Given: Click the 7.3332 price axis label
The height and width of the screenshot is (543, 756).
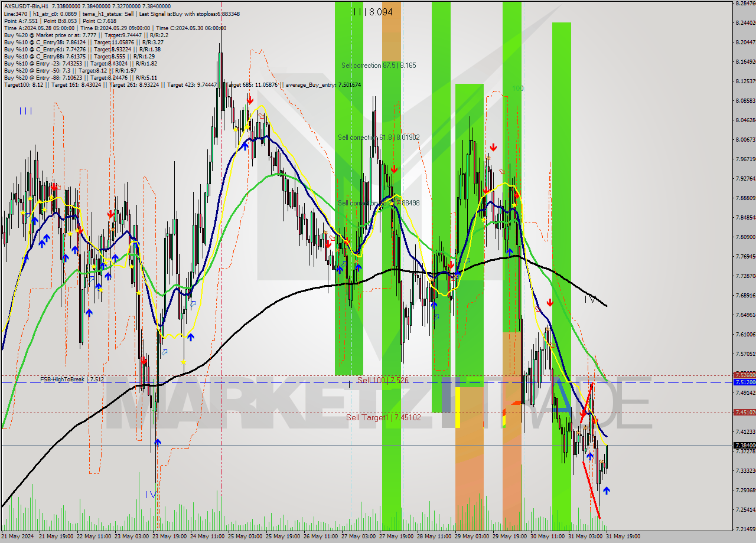Looking at the screenshot, I should [x=745, y=470].
